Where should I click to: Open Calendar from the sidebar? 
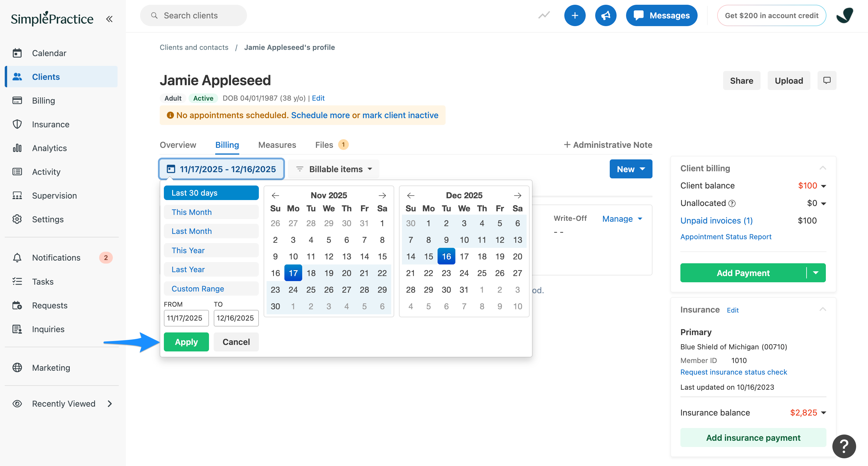61,53
